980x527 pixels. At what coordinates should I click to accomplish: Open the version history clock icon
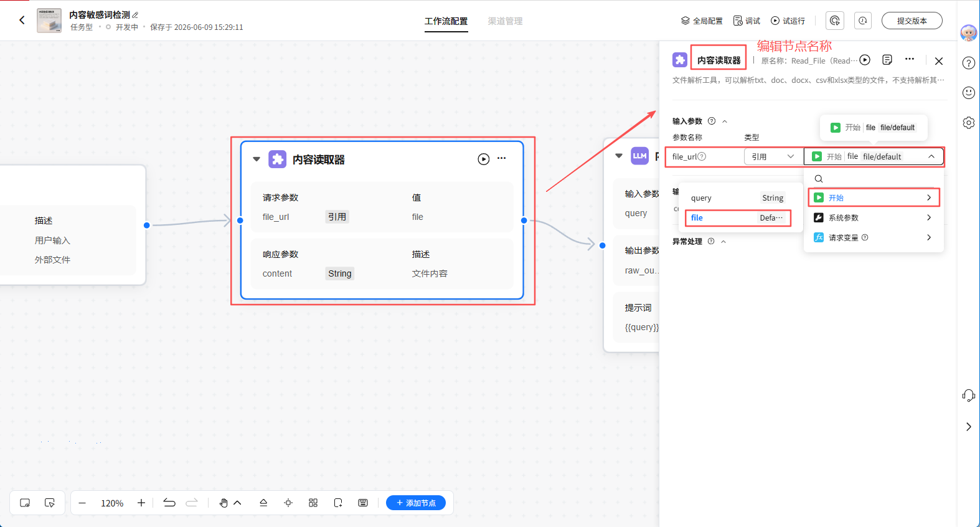tap(863, 21)
